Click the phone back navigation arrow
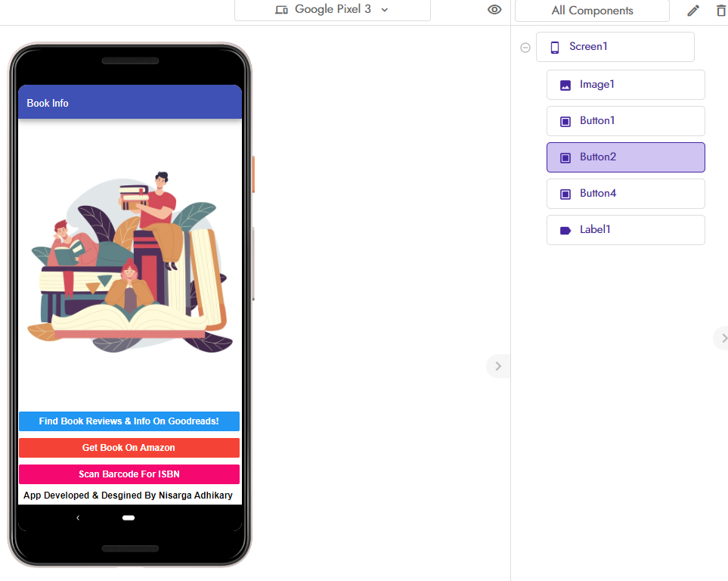Viewport: 728px width, 581px height. coord(78,517)
